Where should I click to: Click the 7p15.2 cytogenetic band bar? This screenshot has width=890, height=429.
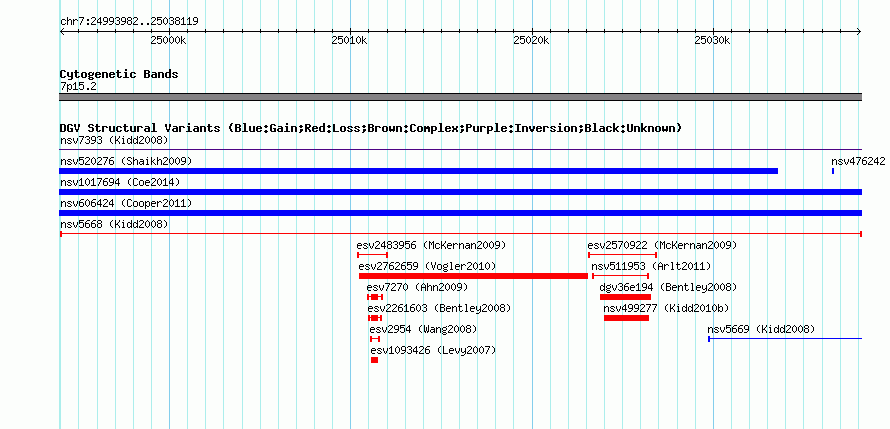(460, 97)
